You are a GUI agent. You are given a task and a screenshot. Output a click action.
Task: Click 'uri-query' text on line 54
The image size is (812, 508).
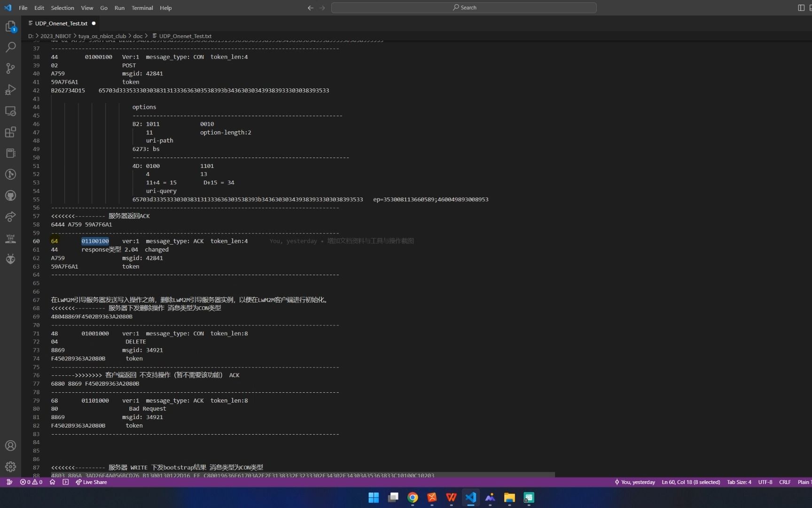tap(161, 191)
